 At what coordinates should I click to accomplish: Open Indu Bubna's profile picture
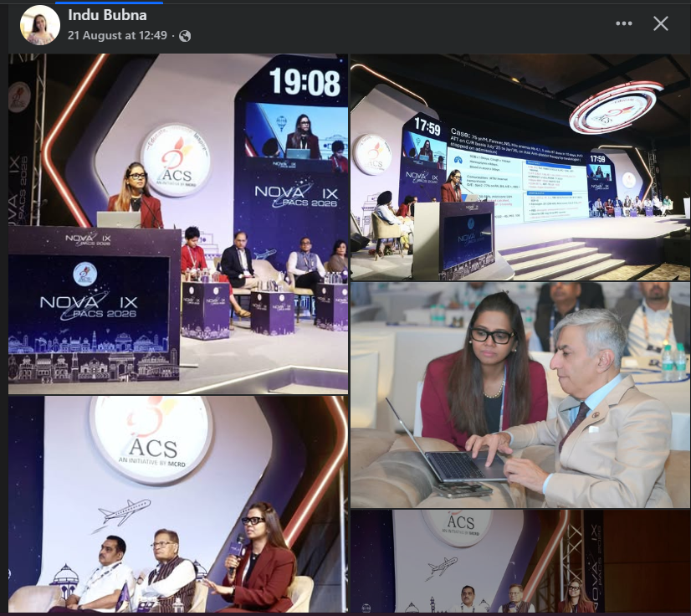point(40,25)
